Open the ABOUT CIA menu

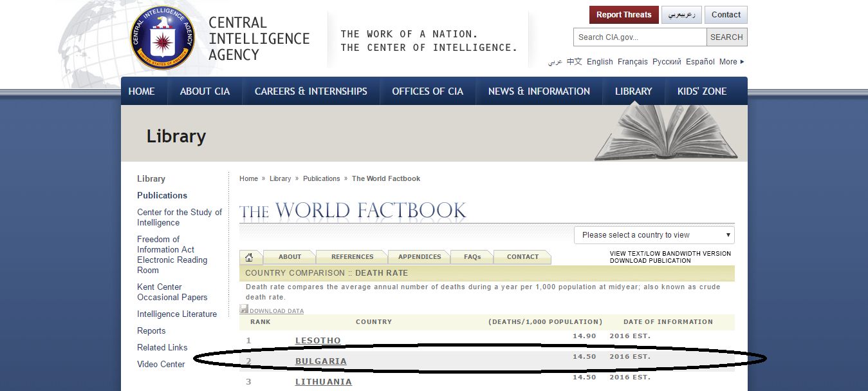click(x=205, y=91)
